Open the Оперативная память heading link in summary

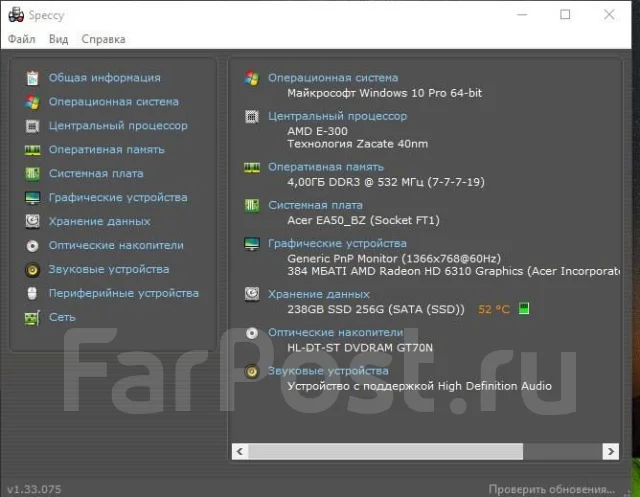[x=326, y=167]
